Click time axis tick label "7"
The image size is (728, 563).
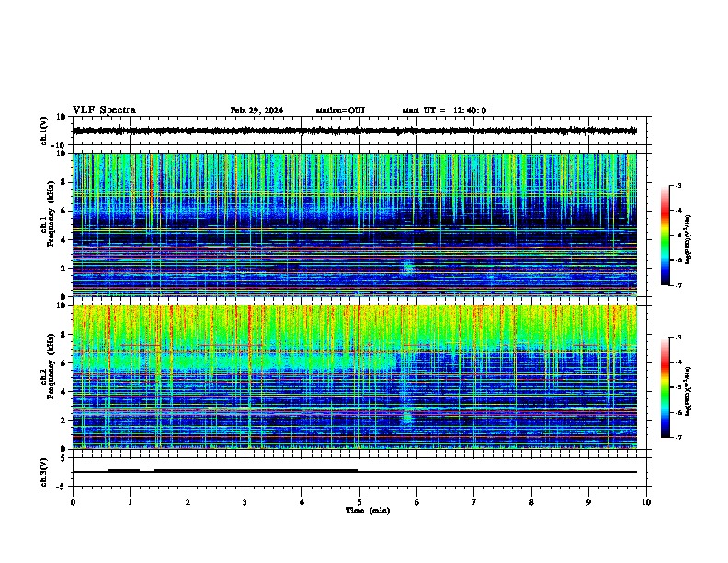(474, 502)
